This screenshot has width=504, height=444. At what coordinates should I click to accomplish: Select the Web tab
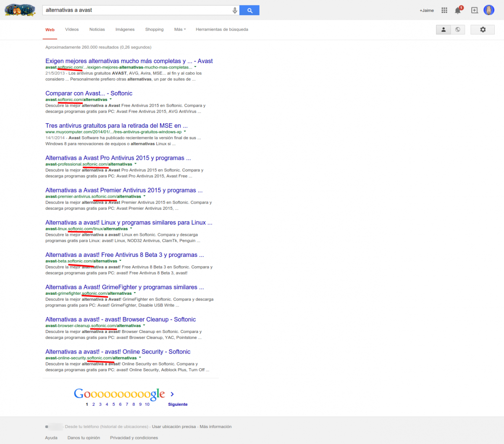50,30
